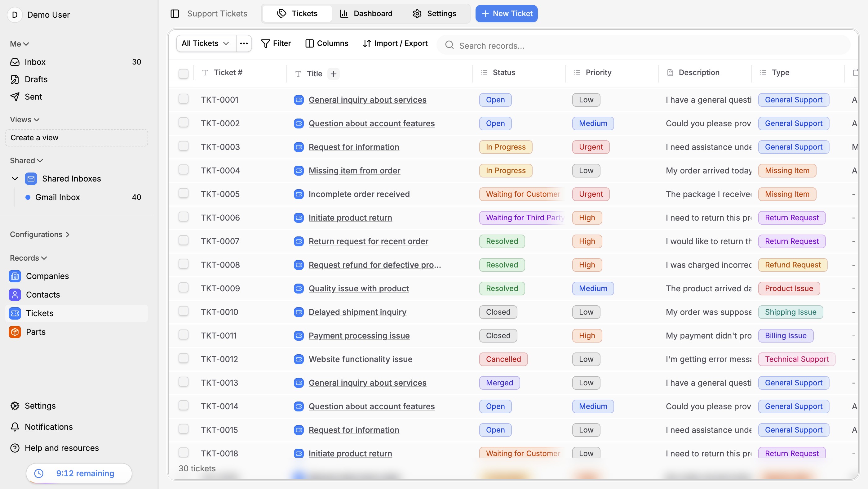Image resolution: width=868 pixels, height=489 pixels.
Task: Switch to the Tickets tab
Action: (297, 13)
